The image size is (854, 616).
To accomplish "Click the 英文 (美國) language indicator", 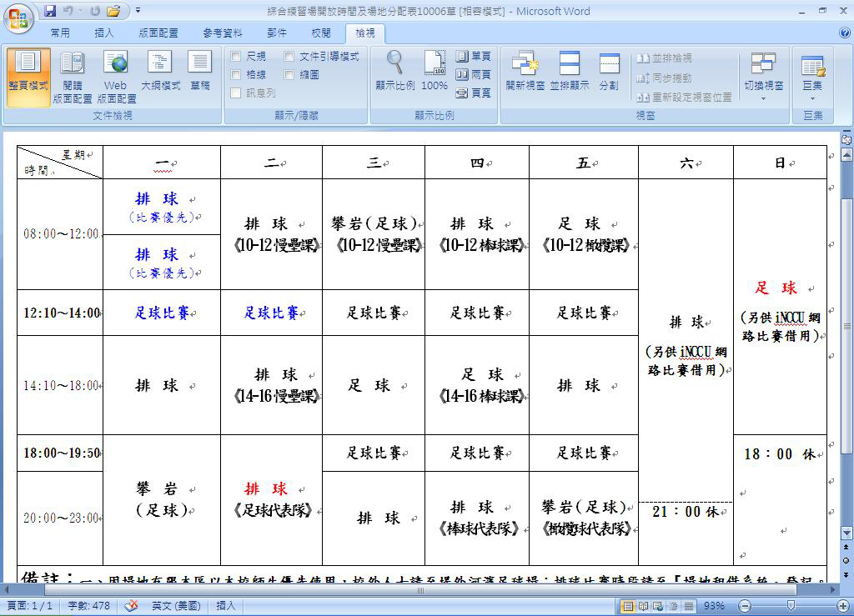I will 176,606.
